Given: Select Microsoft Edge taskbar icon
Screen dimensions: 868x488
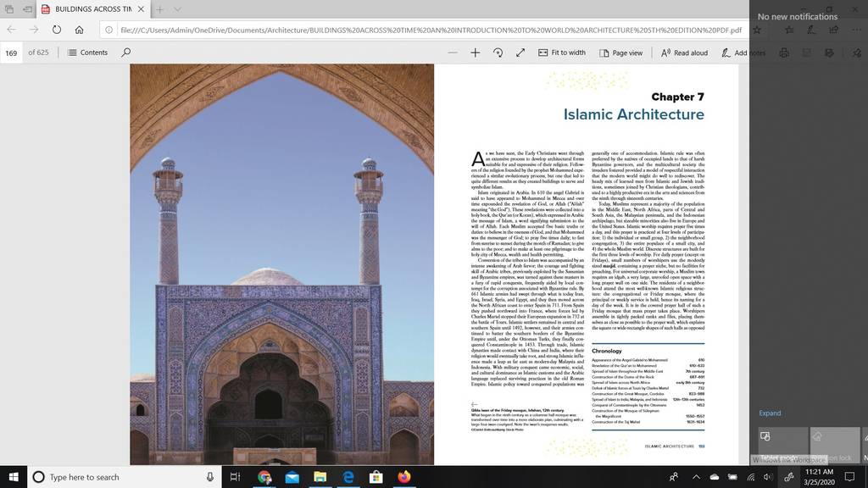Looking at the screenshot, I should (348, 477).
